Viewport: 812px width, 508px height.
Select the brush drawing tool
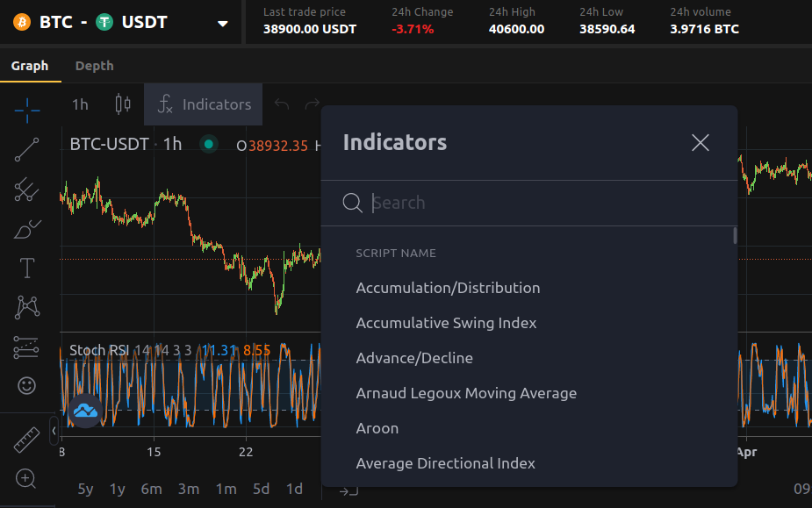pos(26,227)
